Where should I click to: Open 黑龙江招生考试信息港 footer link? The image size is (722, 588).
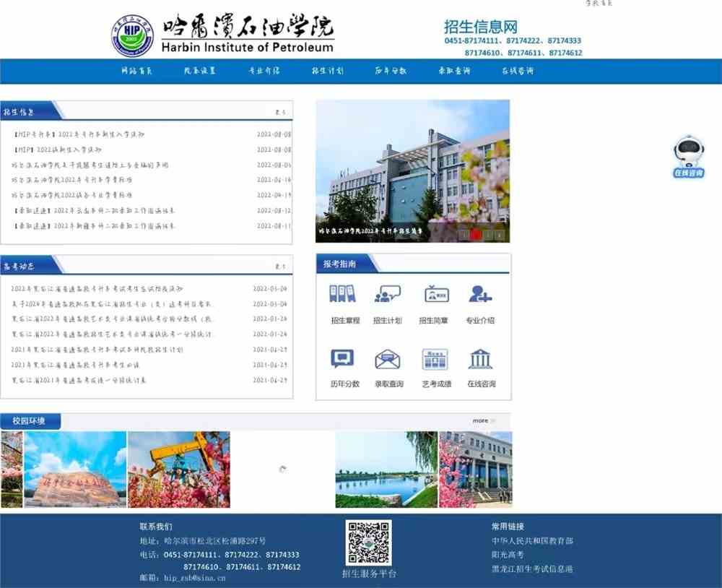(532, 569)
